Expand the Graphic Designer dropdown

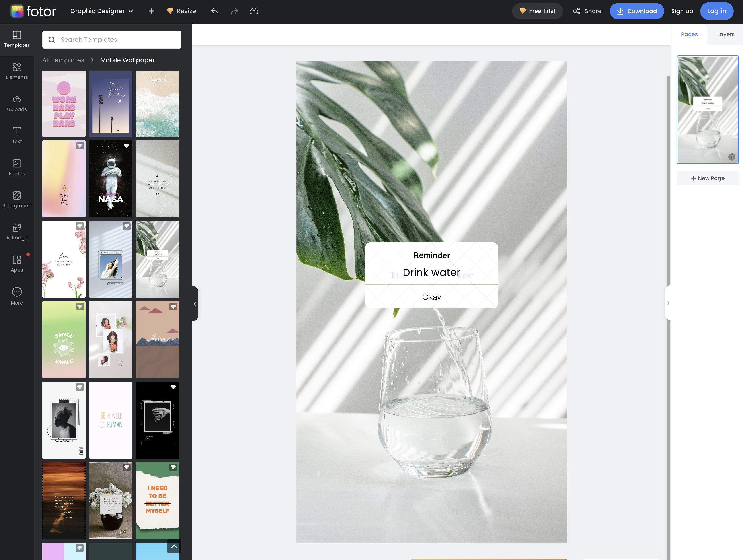coord(101,11)
